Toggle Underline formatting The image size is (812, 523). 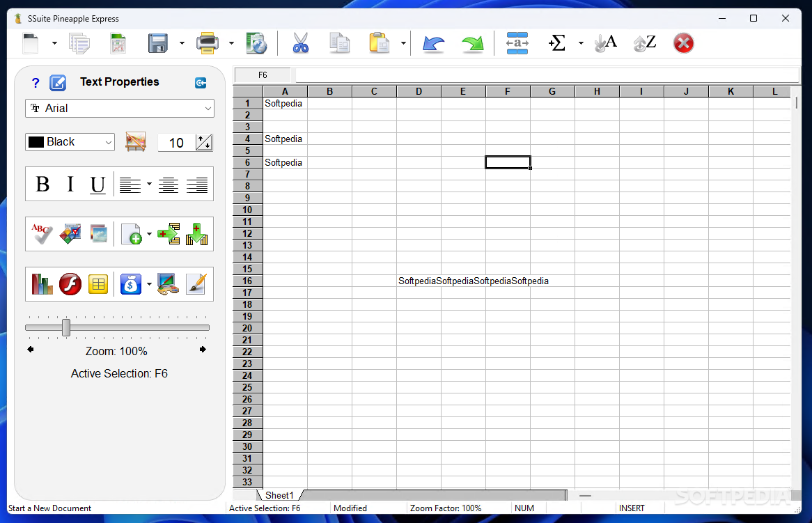click(x=97, y=185)
